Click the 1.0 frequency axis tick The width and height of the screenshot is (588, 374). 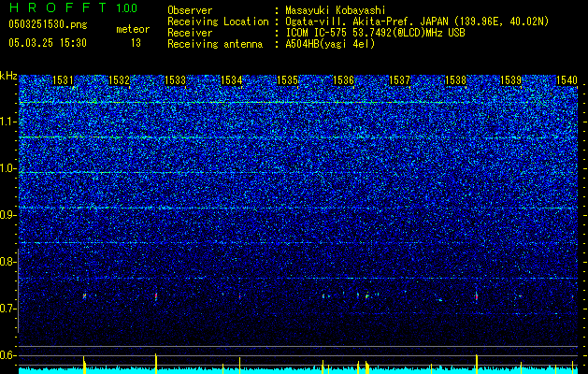point(7,169)
